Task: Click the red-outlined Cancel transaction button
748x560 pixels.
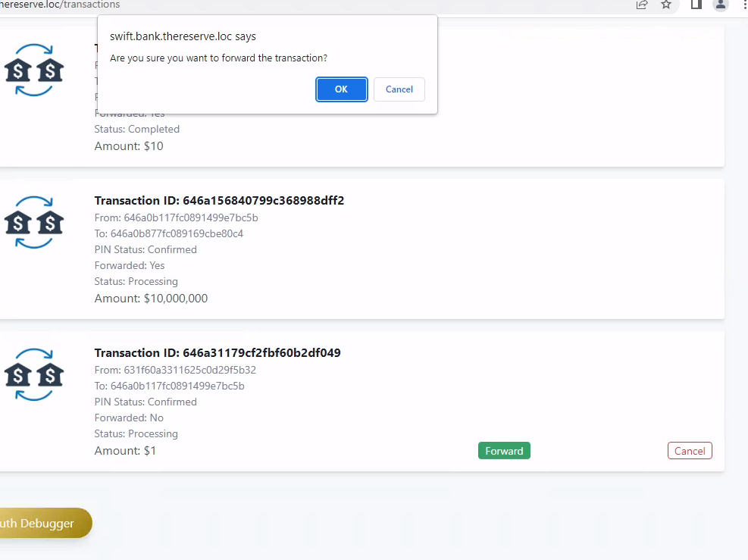Action: pyautogui.click(x=689, y=451)
